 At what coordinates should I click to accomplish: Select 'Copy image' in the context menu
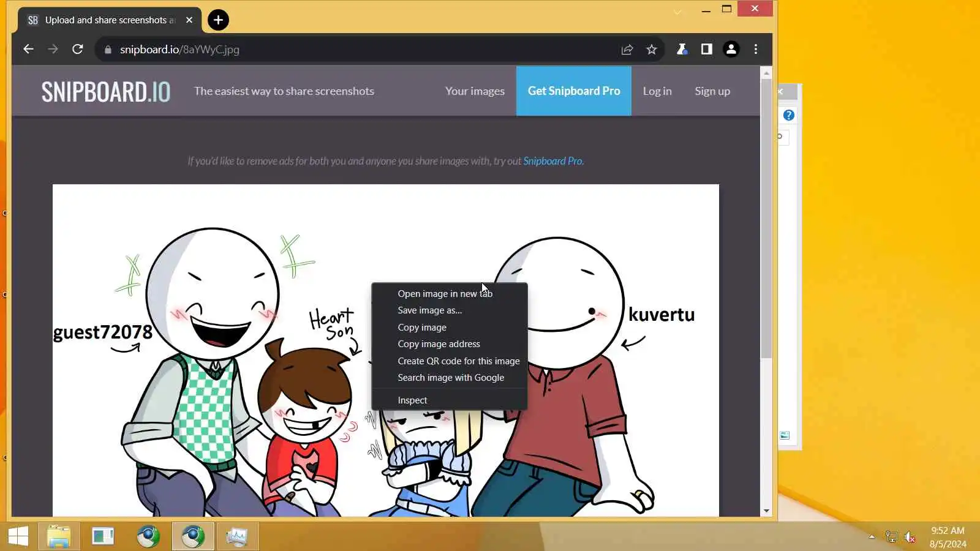pos(450,328)
